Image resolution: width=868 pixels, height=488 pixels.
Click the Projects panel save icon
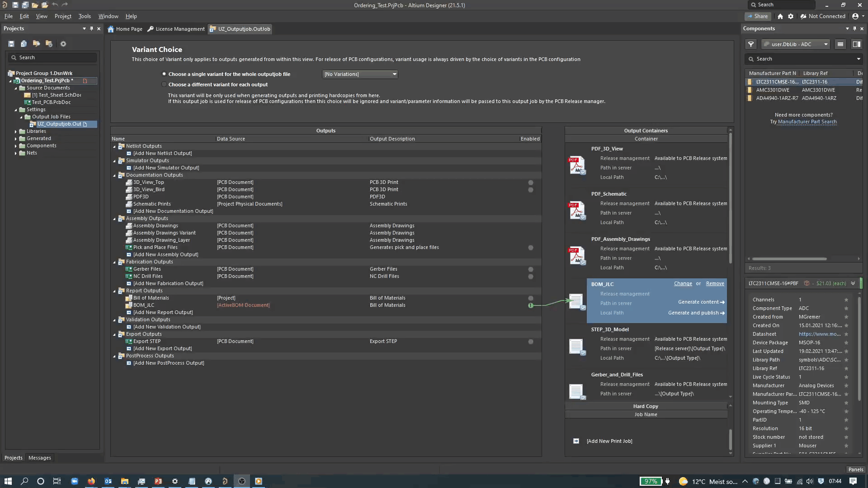(11, 44)
